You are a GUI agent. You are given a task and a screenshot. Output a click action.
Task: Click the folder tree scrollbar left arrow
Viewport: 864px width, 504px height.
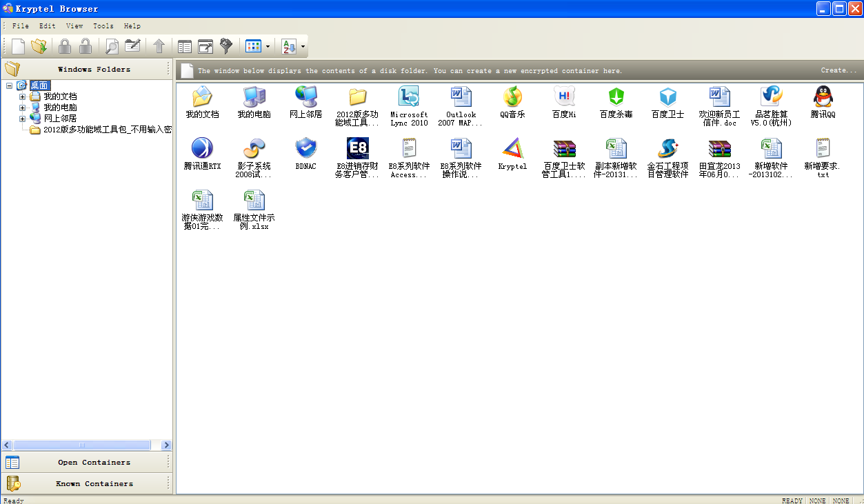(x=7, y=445)
